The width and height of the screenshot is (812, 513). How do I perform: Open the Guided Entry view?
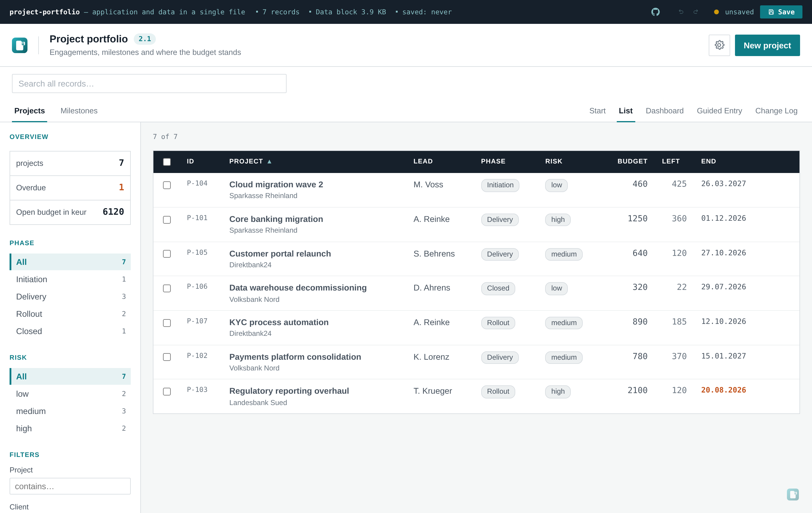(719, 111)
